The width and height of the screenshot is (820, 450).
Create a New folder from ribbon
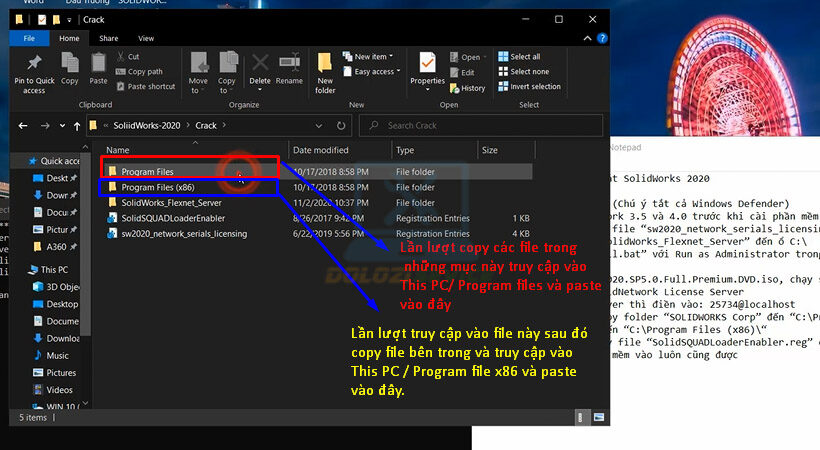point(325,72)
